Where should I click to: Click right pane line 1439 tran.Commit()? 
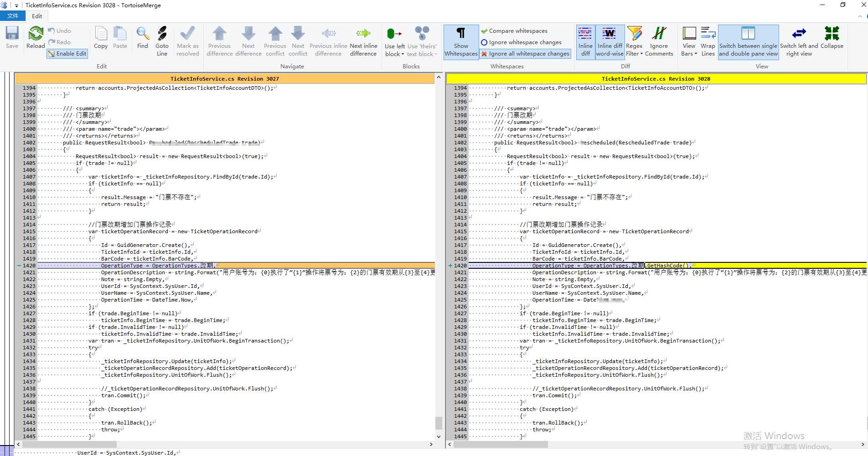[x=554, y=395]
